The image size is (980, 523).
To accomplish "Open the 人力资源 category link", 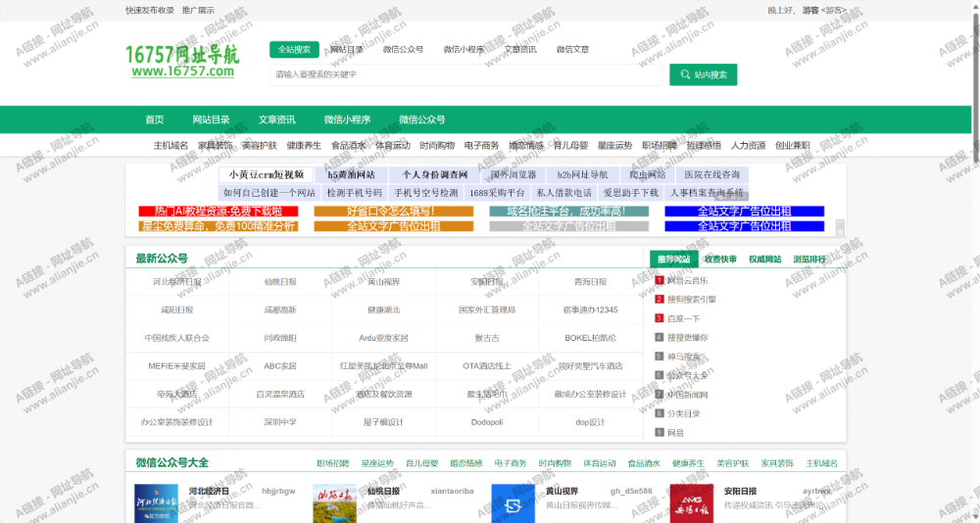I will tap(748, 145).
